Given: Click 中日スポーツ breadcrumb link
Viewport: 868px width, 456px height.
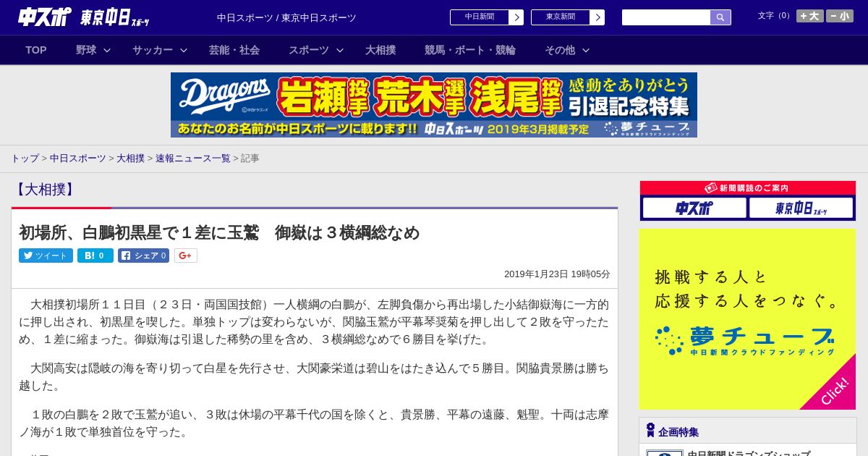Looking at the screenshot, I should point(78,158).
